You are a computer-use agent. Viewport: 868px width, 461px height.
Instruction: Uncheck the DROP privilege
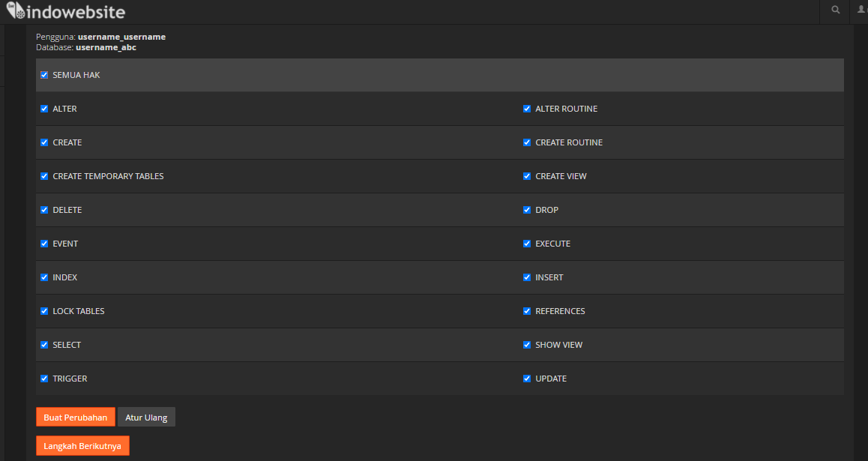527,210
